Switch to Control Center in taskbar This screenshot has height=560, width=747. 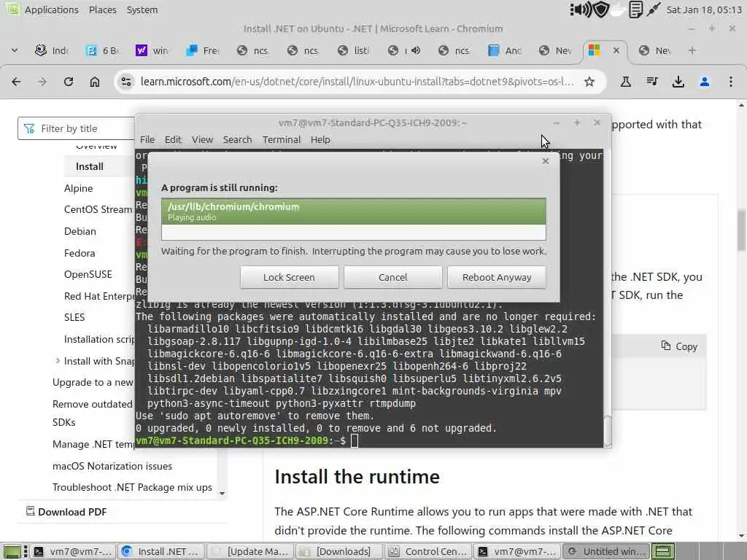[427, 551]
